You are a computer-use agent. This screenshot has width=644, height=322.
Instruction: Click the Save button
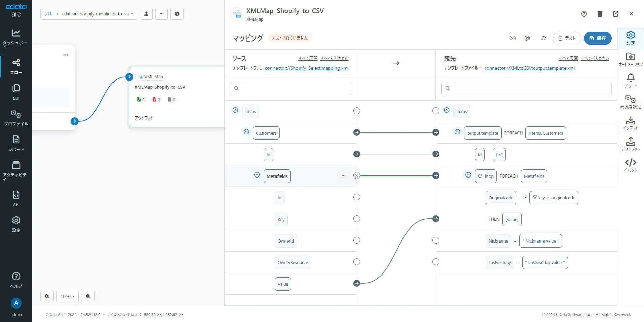598,38
